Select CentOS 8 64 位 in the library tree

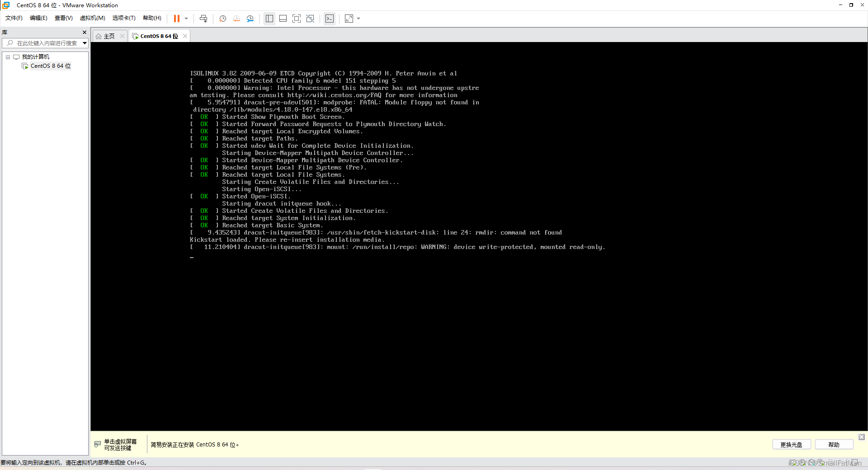click(x=51, y=66)
